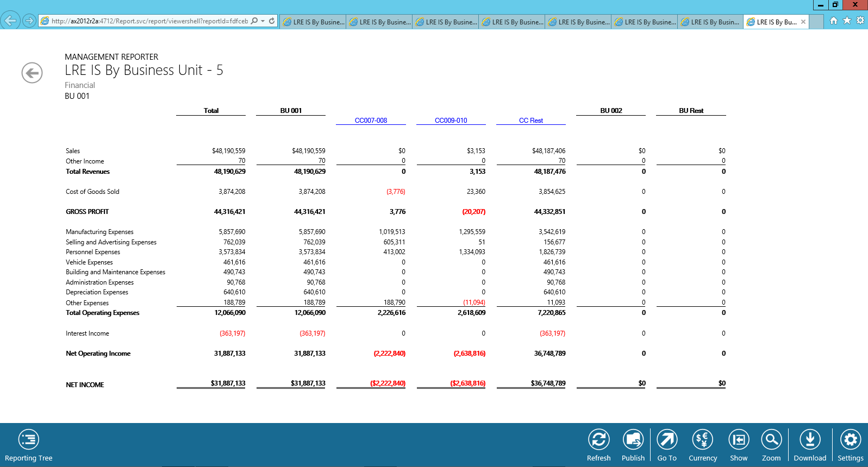
Task: Switch to the first LRE IS browser tab
Action: coord(313,22)
